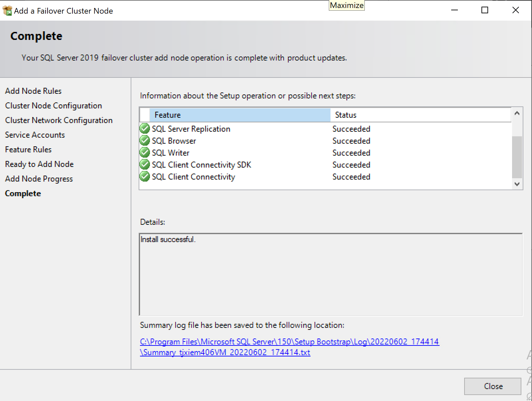
Task: Open the summary log file link
Action: [x=289, y=342]
